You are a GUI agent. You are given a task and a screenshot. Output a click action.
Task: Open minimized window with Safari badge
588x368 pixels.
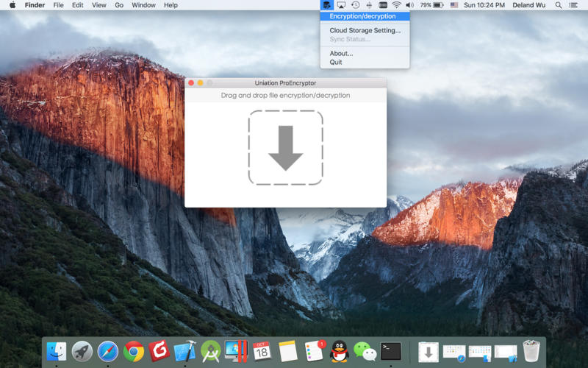[x=454, y=354]
